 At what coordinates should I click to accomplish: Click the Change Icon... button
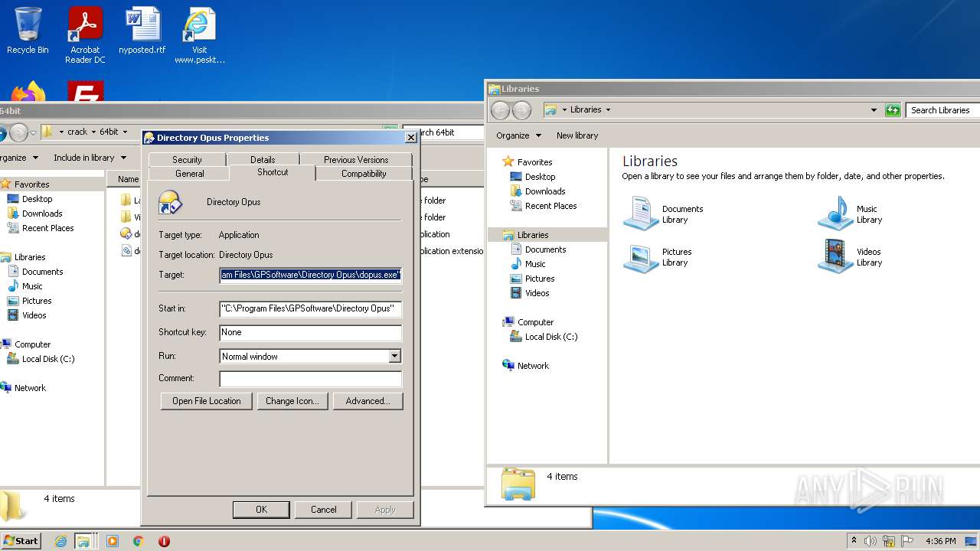coord(292,401)
